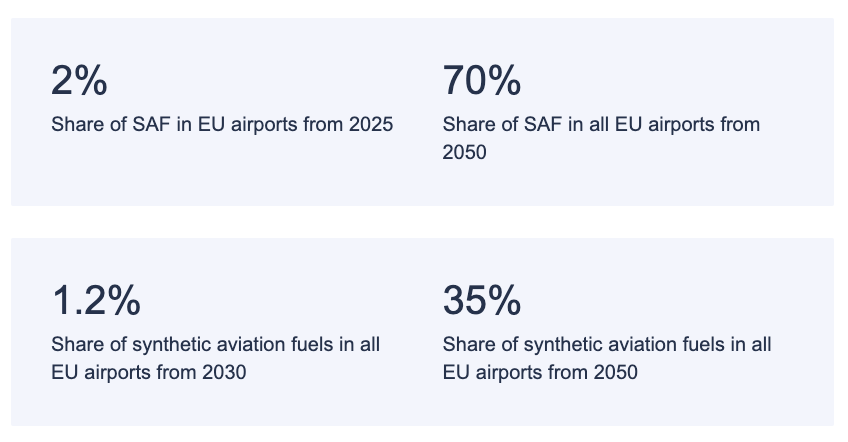Click the year "2050" under the 70% figure
The width and height of the screenshot is (848, 442).
click(x=464, y=153)
